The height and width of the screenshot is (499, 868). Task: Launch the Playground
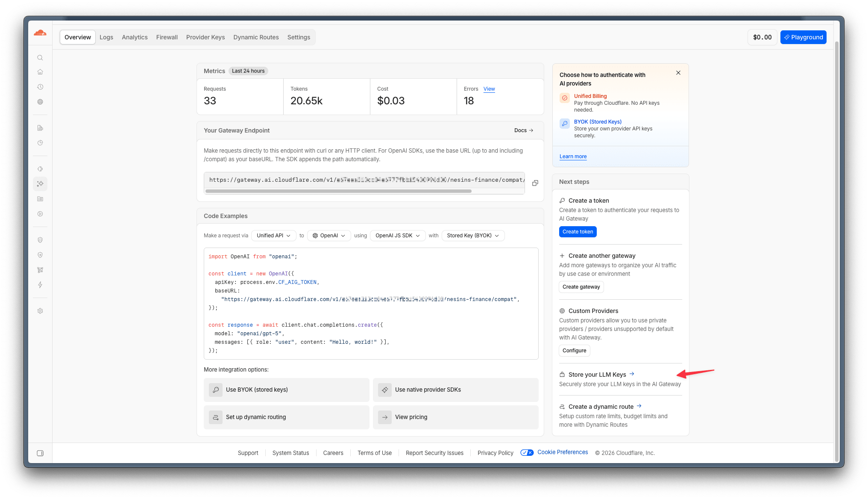coord(803,37)
